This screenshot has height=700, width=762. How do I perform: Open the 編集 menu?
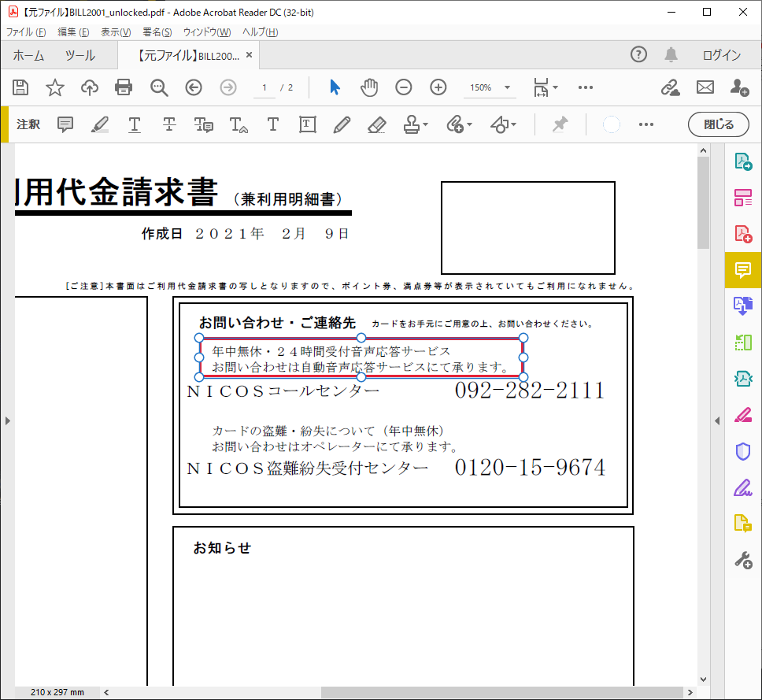click(73, 32)
